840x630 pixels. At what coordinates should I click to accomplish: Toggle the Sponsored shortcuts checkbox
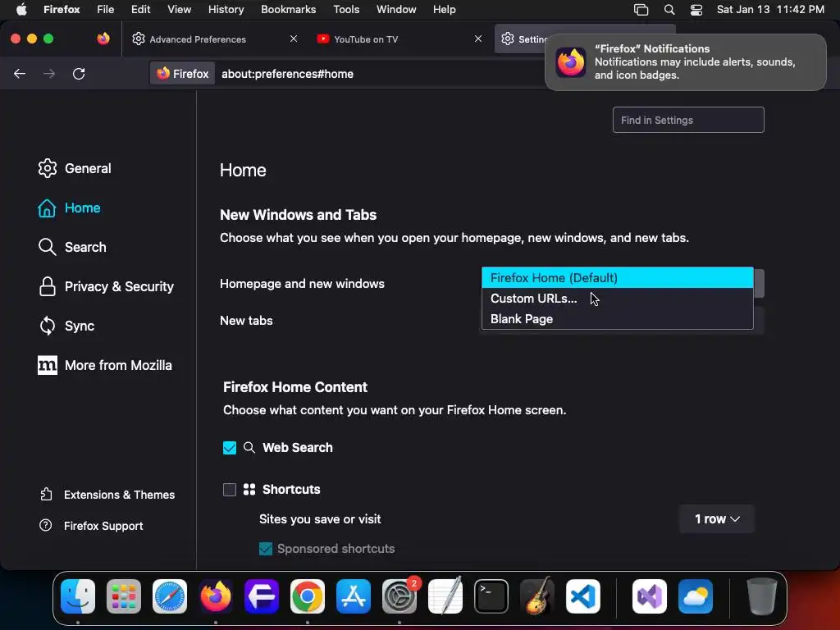coord(266,549)
